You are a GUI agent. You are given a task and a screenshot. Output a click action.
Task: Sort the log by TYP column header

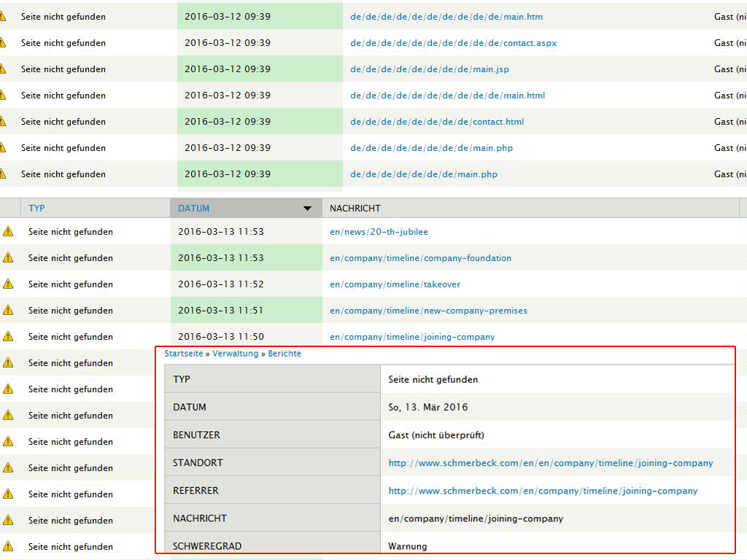tap(36, 208)
